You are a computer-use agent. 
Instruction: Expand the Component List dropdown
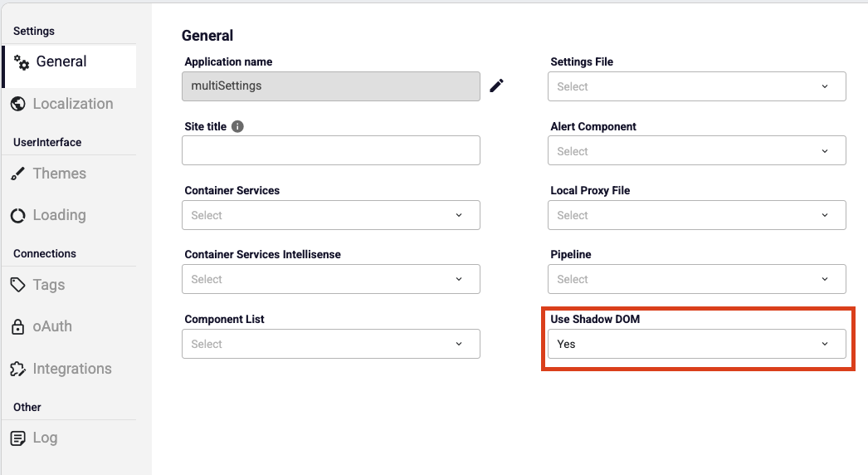[330, 344]
